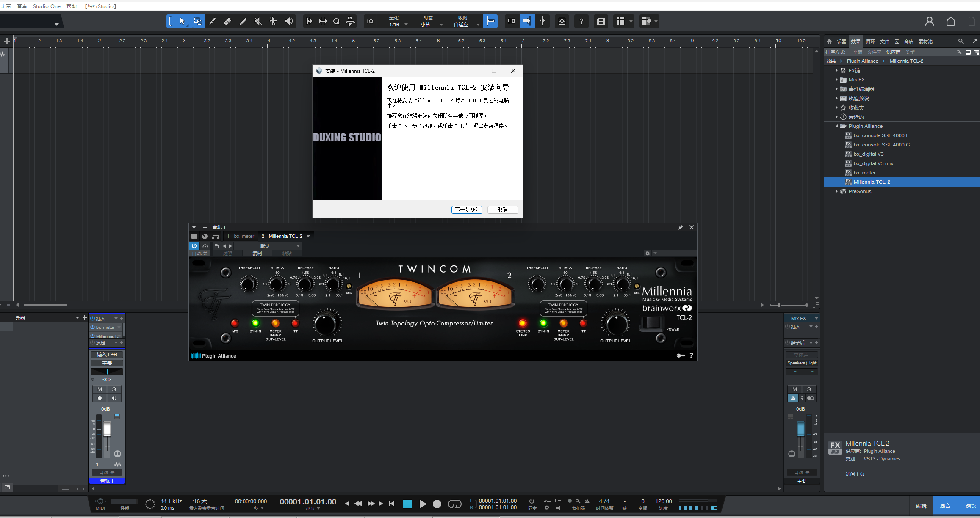Select the Listen speaker tool
Image resolution: width=980 pixels, height=518 pixels.
289,21
